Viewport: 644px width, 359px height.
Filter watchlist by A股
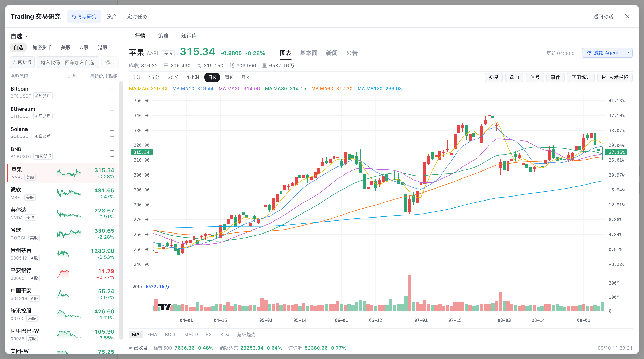pyautogui.click(x=84, y=48)
